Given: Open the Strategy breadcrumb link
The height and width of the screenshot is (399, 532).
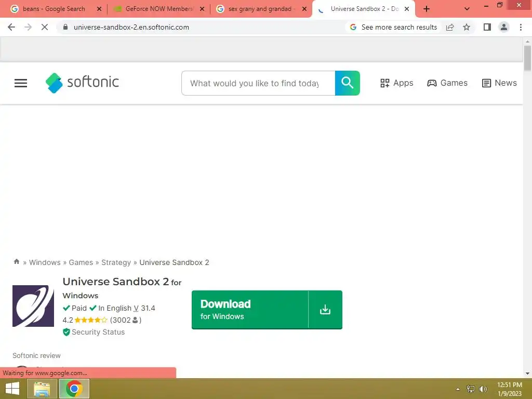Looking at the screenshot, I should click(x=116, y=262).
